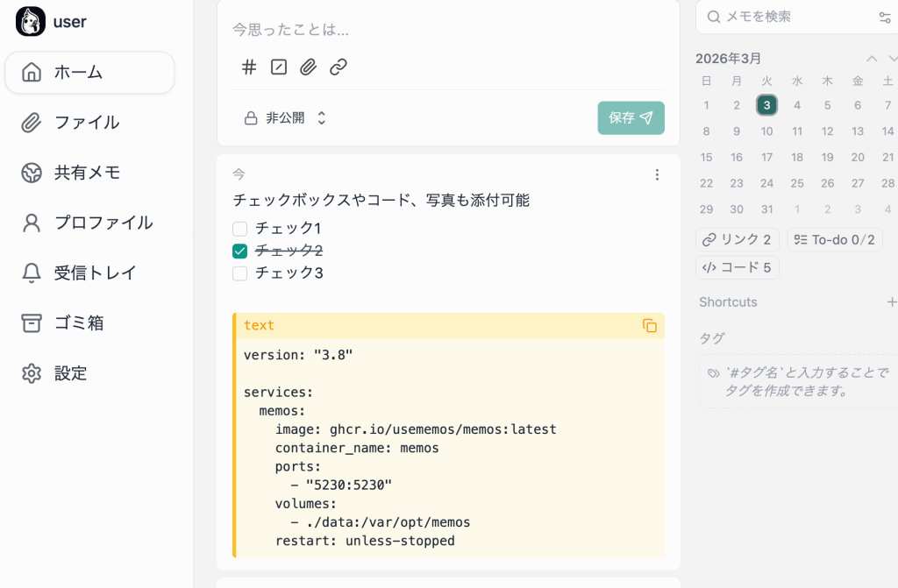
Task: Select March 17 in the calendar
Action: pyautogui.click(x=766, y=158)
